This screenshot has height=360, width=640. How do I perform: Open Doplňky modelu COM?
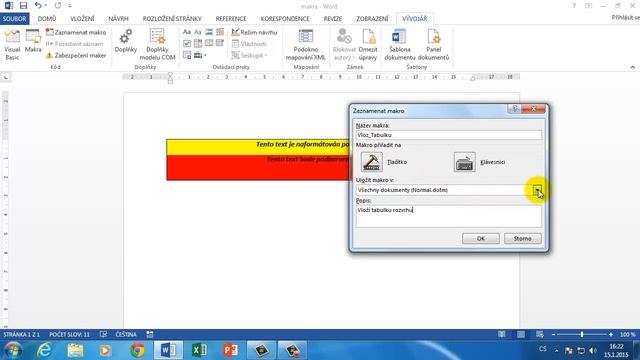pos(157,45)
